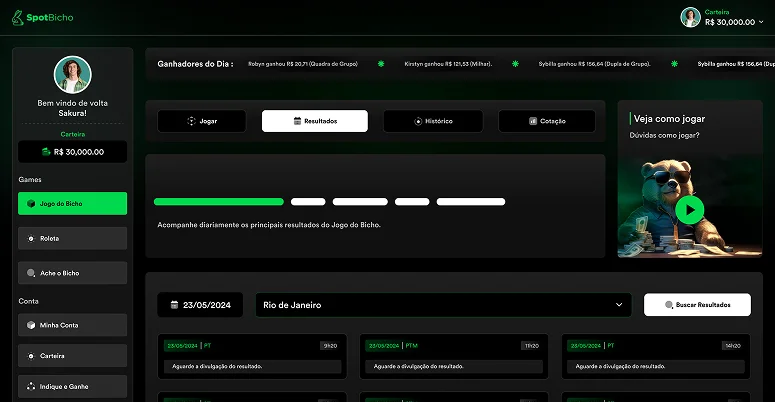This screenshot has height=402, width=775.
Task: Click the Roleta wheel icon
Action: [31, 238]
